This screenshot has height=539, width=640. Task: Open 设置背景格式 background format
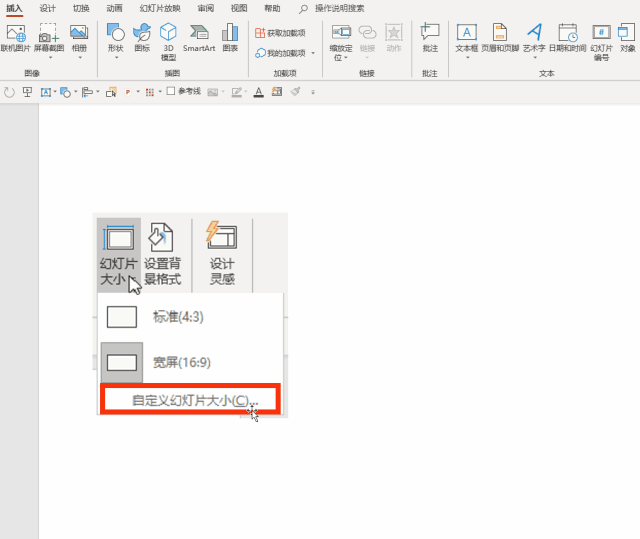pyautogui.click(x=162, y=254)
